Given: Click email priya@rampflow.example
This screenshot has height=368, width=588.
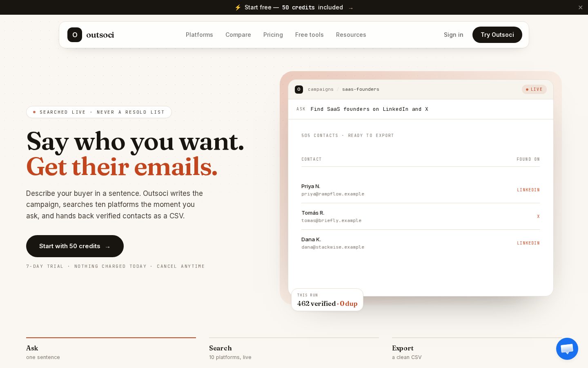Looking at the screenshot, I should pos(333,194).
